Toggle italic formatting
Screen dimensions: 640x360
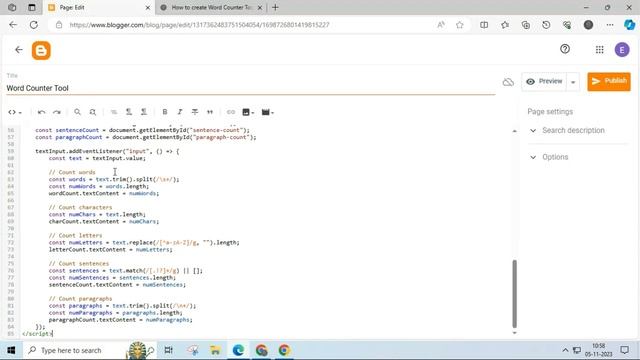pyautogui.click(x=180, y=112)
